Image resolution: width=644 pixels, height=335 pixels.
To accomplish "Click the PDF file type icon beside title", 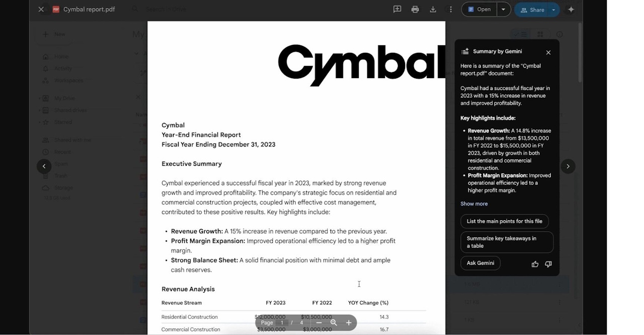I will tap(56, 9).
